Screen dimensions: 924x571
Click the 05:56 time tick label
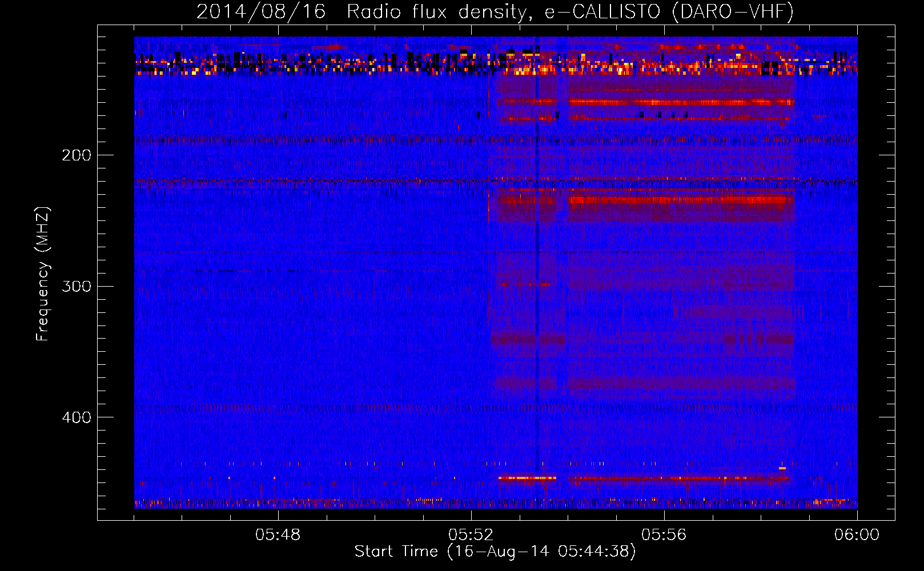[x=664, y=535]
